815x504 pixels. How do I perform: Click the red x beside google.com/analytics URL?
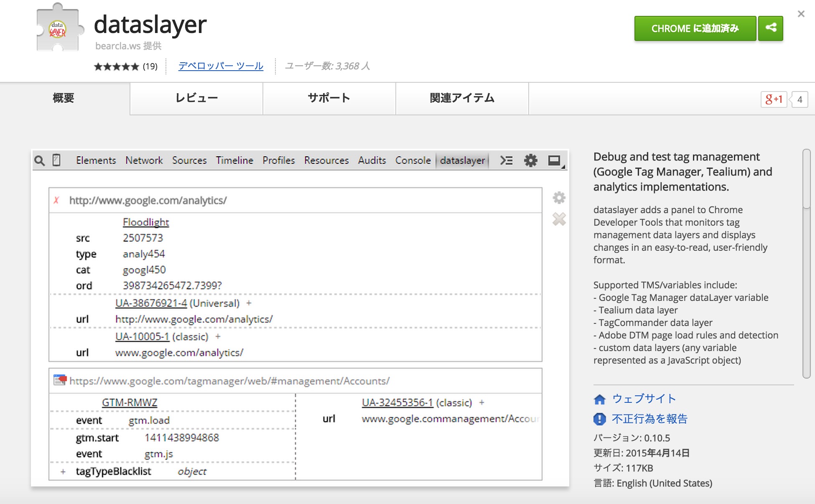tap(56, 200)
